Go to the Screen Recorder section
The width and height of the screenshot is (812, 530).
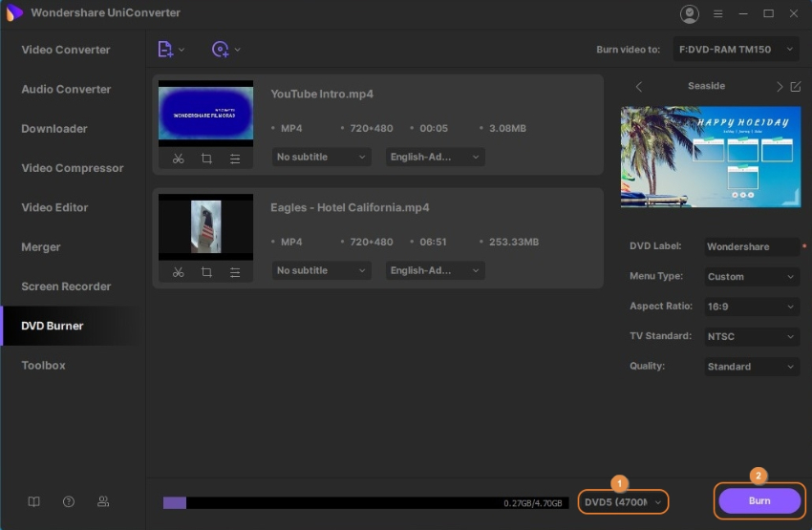point(66,286)
